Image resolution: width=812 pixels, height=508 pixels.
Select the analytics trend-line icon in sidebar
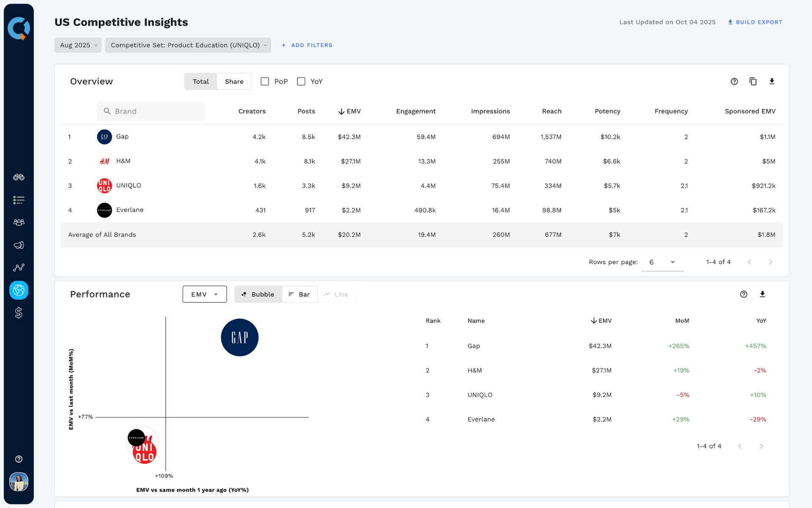[19, 267]
